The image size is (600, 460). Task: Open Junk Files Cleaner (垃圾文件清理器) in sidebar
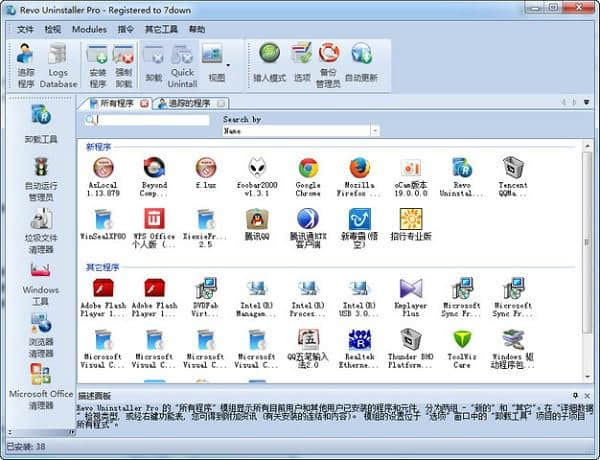coord(41,230)
